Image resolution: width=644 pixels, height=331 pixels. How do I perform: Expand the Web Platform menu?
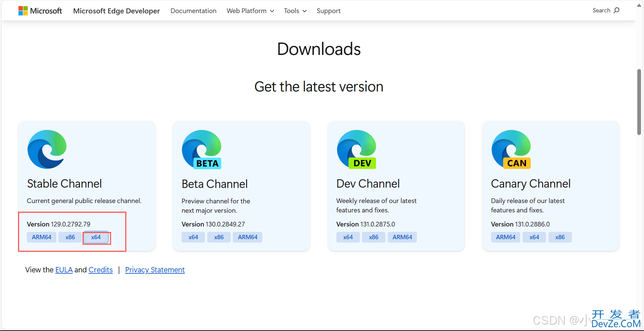click(251, 11)
